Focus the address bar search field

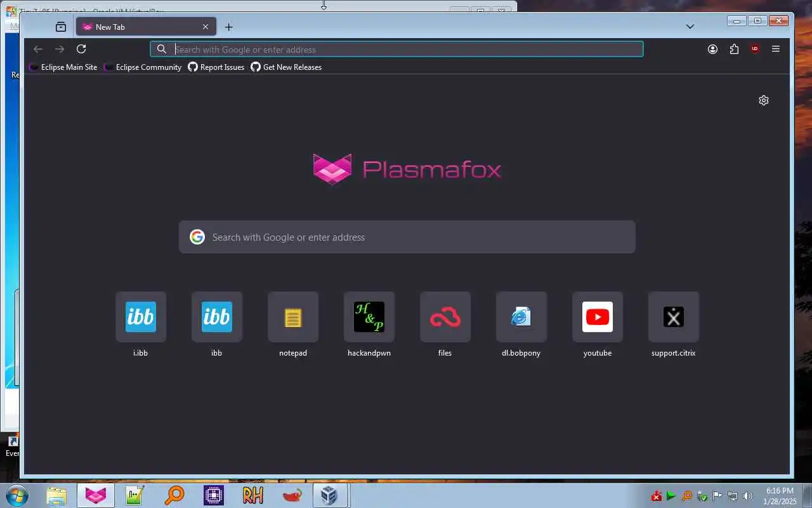point(396,49)
